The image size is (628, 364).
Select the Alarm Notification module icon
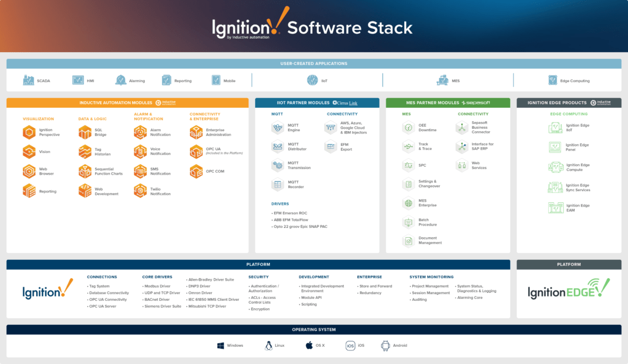point(140,132)
